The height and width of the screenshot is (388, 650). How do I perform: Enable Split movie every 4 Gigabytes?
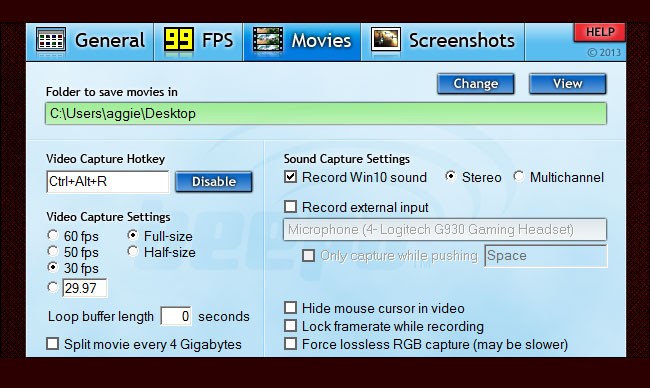tap(53, 344)
